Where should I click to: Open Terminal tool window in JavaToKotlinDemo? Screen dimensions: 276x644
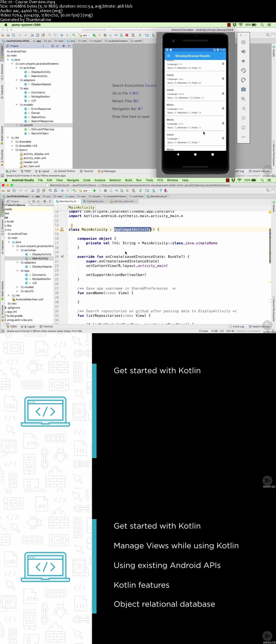46,326
